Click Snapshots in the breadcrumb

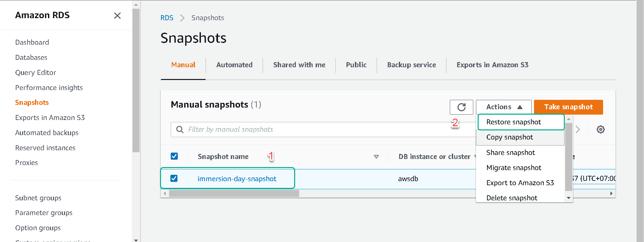pyautogui.click(x=208, y=18)
